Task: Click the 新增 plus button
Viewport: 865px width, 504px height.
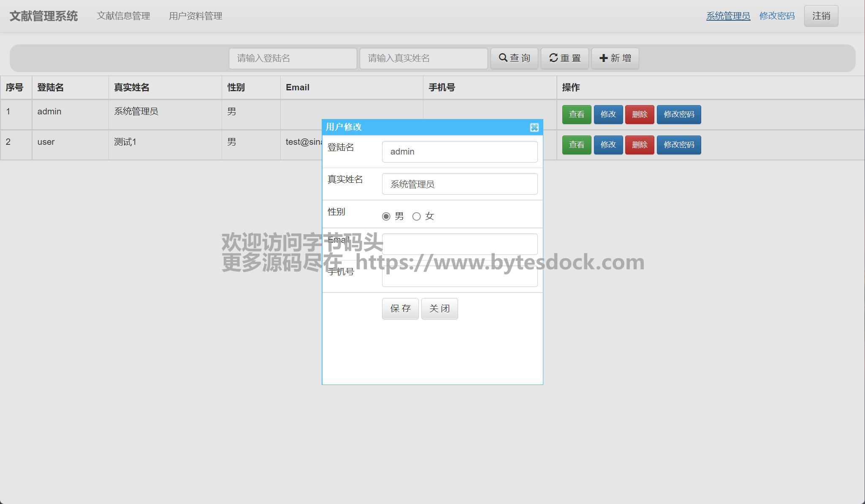Action: [615, 58]
